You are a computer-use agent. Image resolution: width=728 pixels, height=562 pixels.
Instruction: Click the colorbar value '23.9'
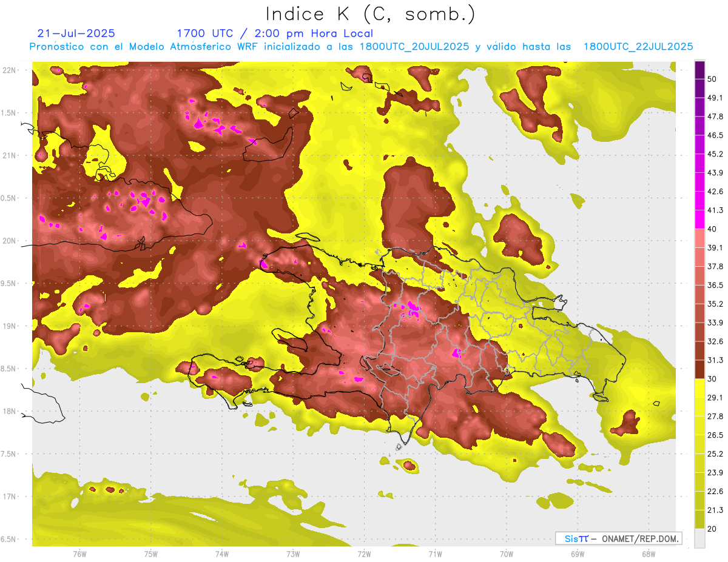point(715,472)
